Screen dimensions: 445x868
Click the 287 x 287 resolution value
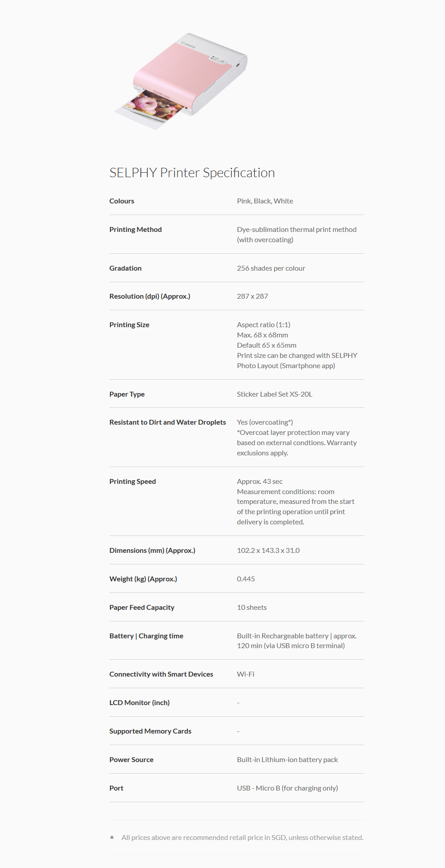[252, 296]
